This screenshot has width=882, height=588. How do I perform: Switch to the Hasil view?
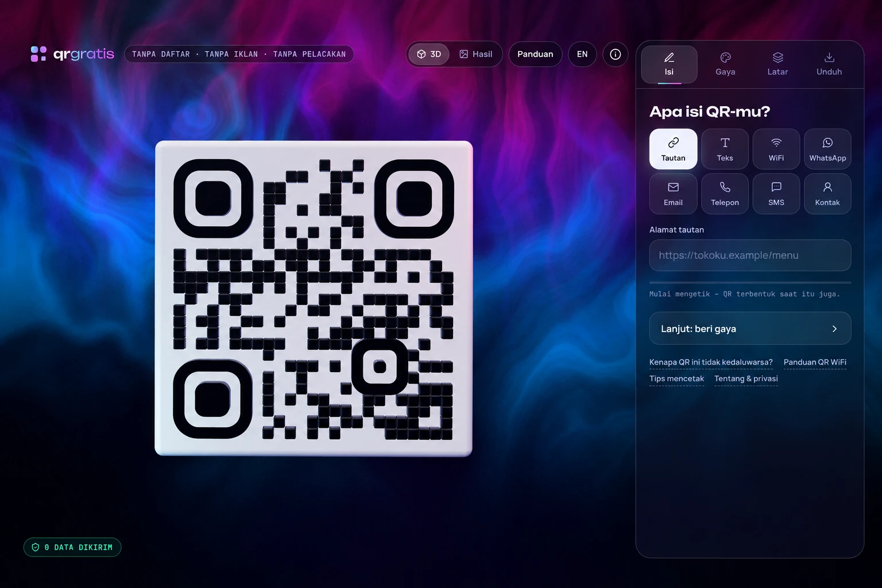point(475,54)
